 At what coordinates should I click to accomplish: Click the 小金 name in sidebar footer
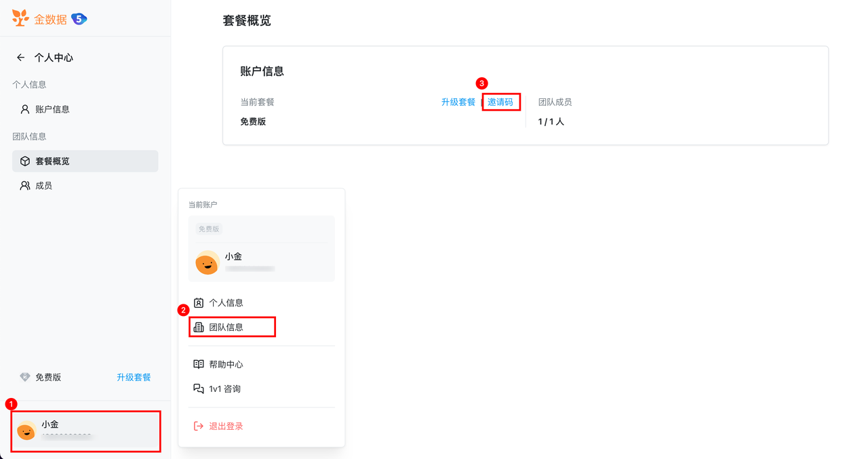(50, 424)
